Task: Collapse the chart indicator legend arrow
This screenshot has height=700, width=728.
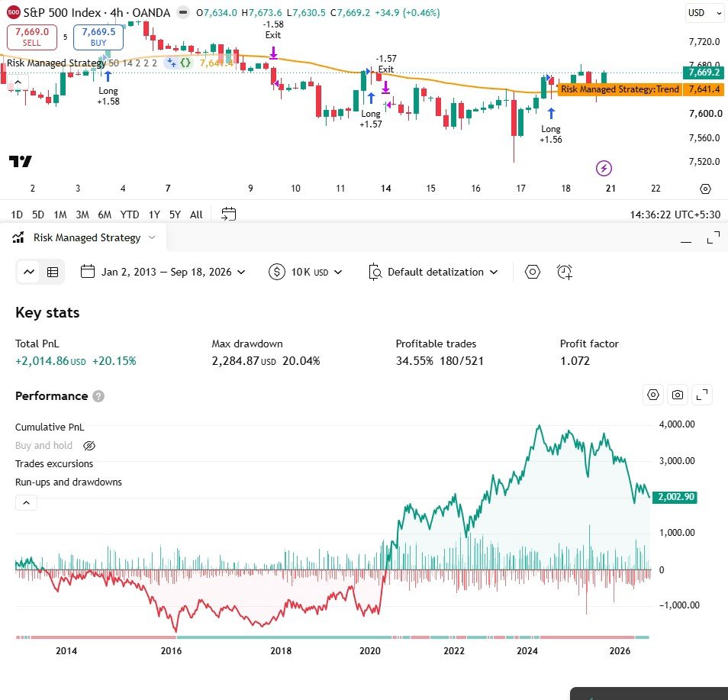Action: coord(18,82)
